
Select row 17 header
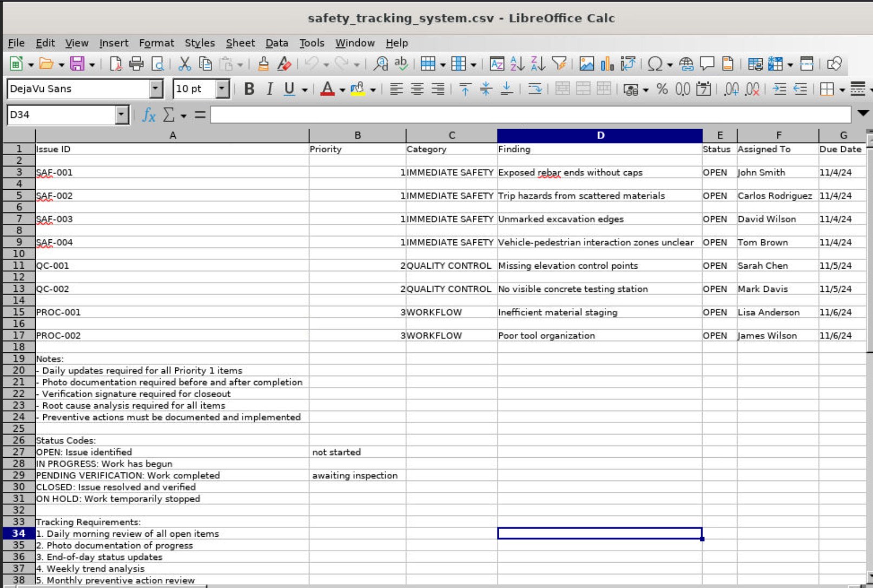18,336
